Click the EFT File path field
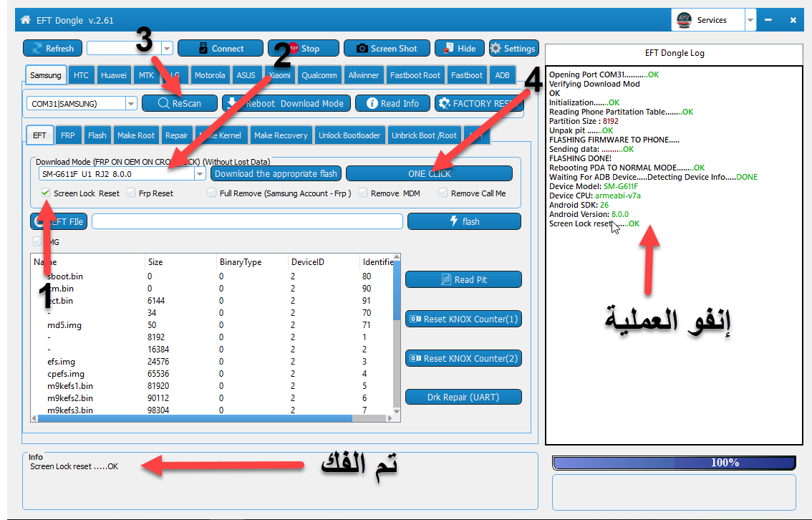Image resolution: width=812 pixels, height=520 pixels. 248,221
